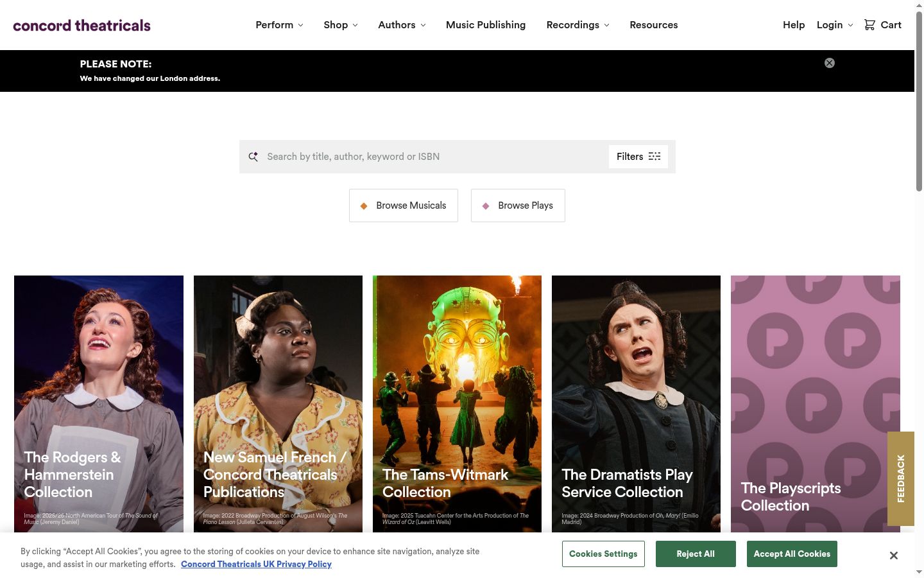Open the Login dropdown
The height and width of the screenshot is (578, 924).
pos(835,24)
